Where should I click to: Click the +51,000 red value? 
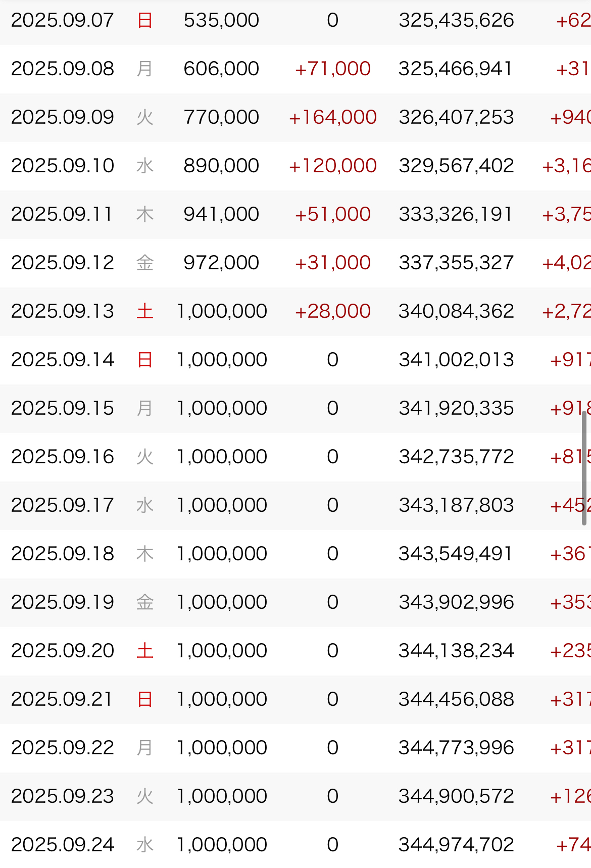(x=332, y=214)
